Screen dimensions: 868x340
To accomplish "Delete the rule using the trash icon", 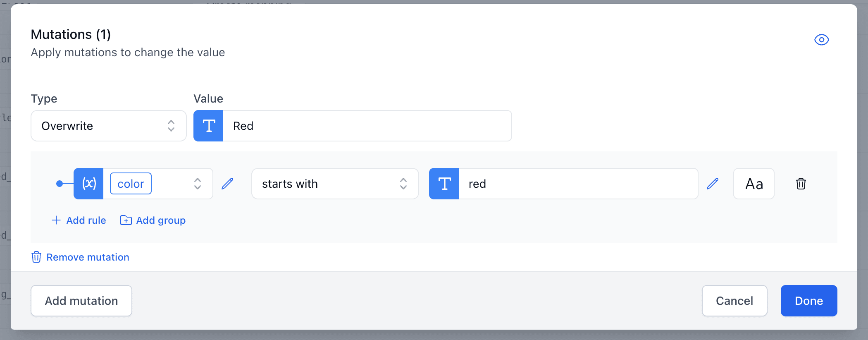I will click(x=801, y=184).
